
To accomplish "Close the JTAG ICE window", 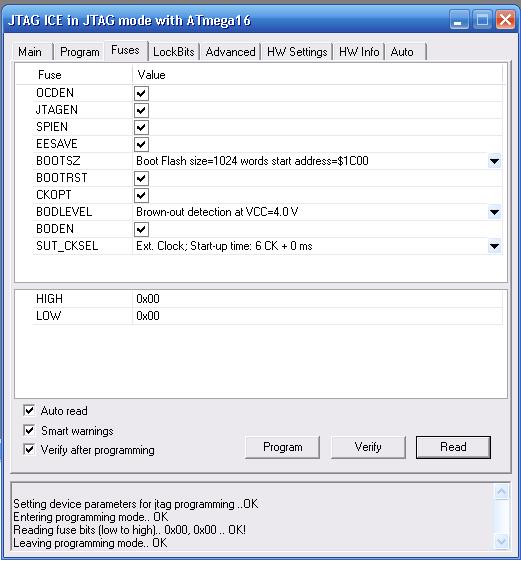I will [x=505, y=19].
